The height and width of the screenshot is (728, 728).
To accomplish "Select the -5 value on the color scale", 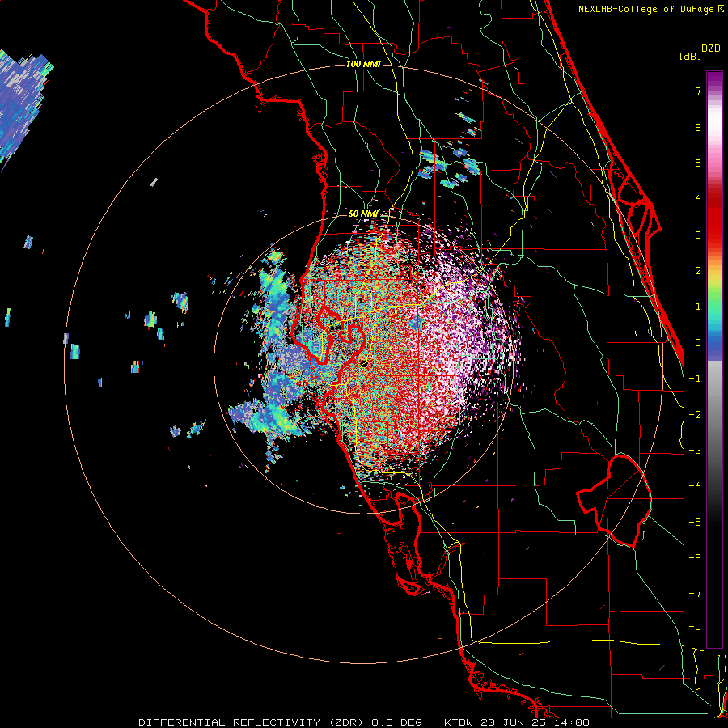I will coord(695,523).
